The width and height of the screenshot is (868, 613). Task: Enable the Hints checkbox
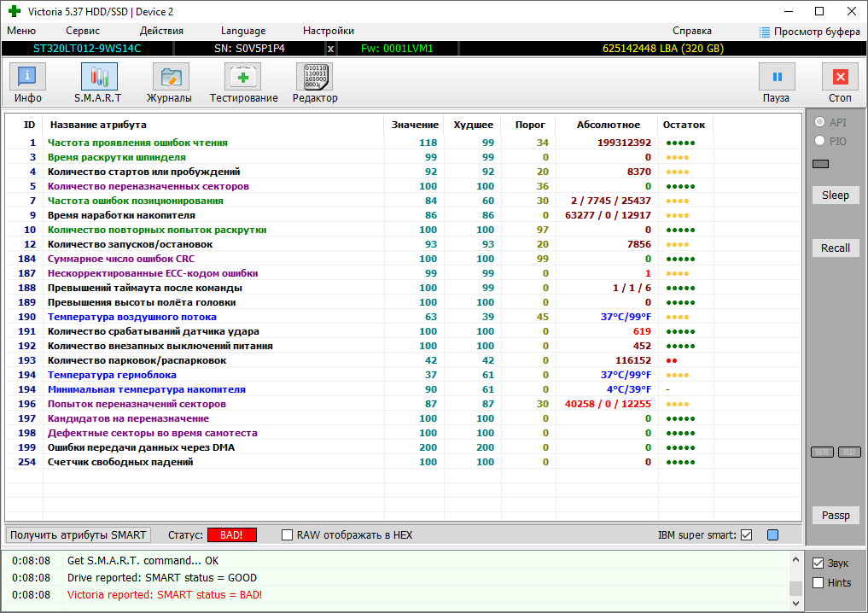(818, 582)
